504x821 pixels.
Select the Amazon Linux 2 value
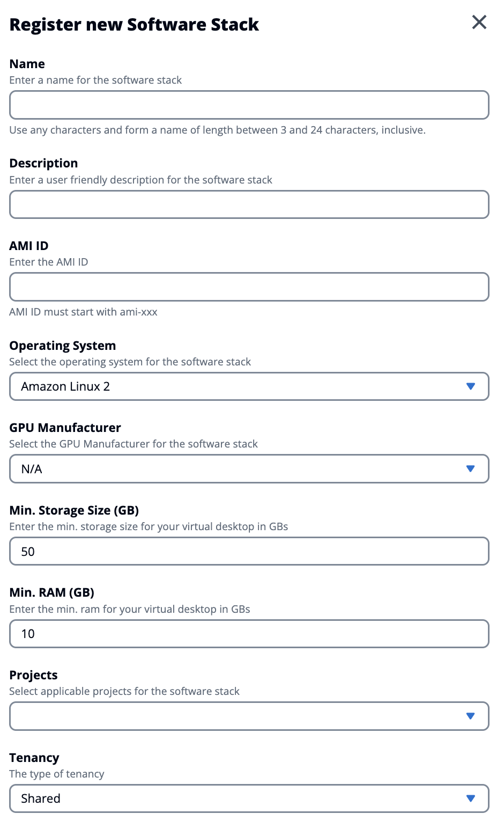coord(65,386)
